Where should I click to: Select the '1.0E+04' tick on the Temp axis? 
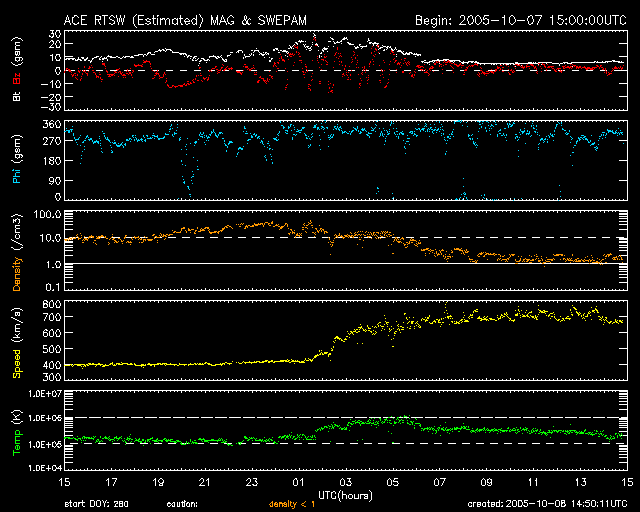pos(45,467)
